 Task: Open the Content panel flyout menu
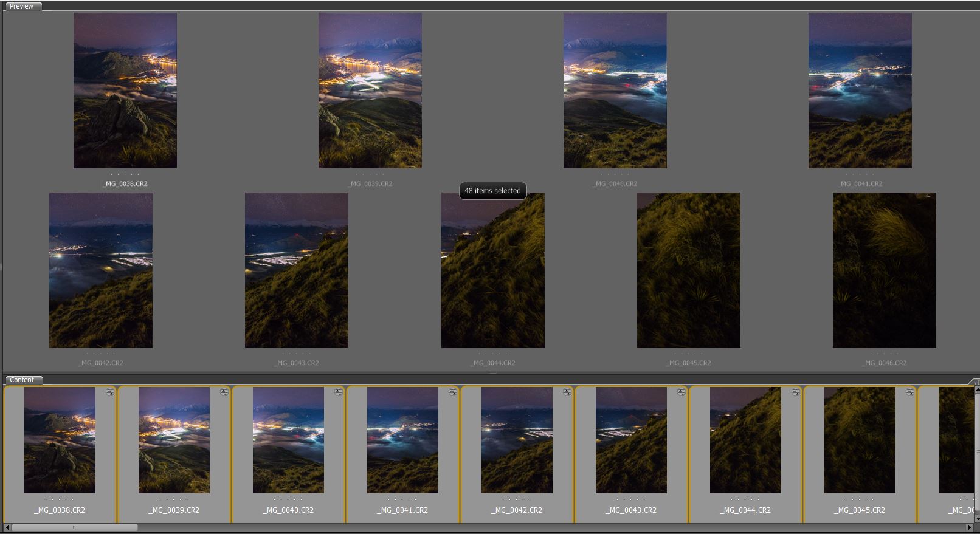click(x=974, y=382)
